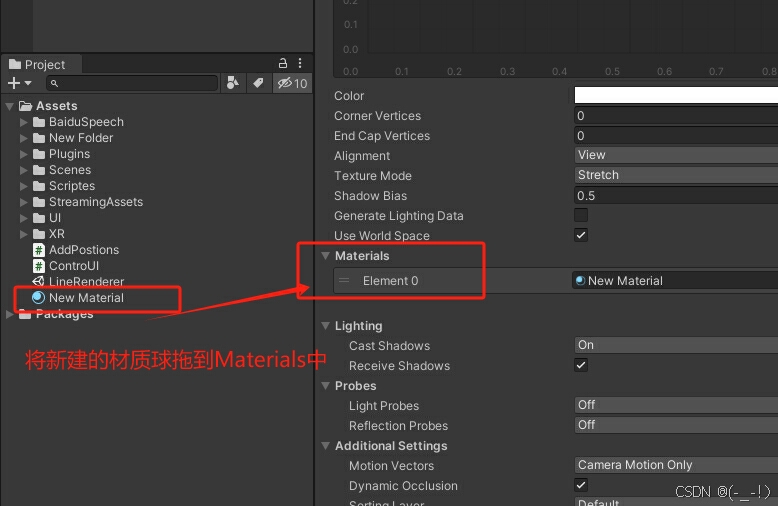Open Cast Shadows dropdown showing On
Viewport: 778px width, 506px height.
click(x=676, y=345)
